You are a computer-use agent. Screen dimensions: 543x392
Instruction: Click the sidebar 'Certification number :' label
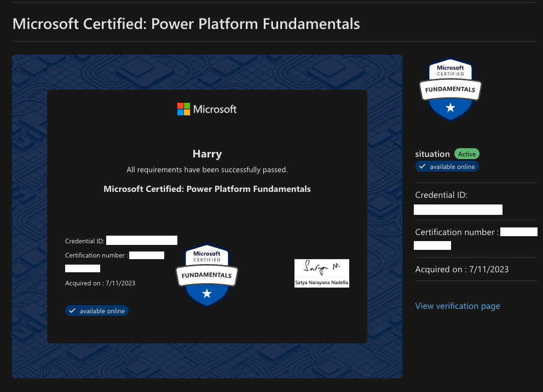click(x=457, y=232)
